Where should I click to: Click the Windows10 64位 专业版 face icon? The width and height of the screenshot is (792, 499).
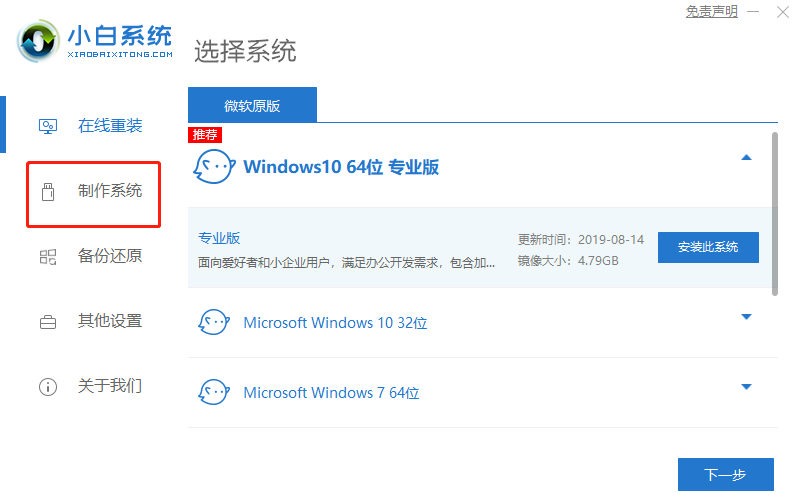coord(212,165)
